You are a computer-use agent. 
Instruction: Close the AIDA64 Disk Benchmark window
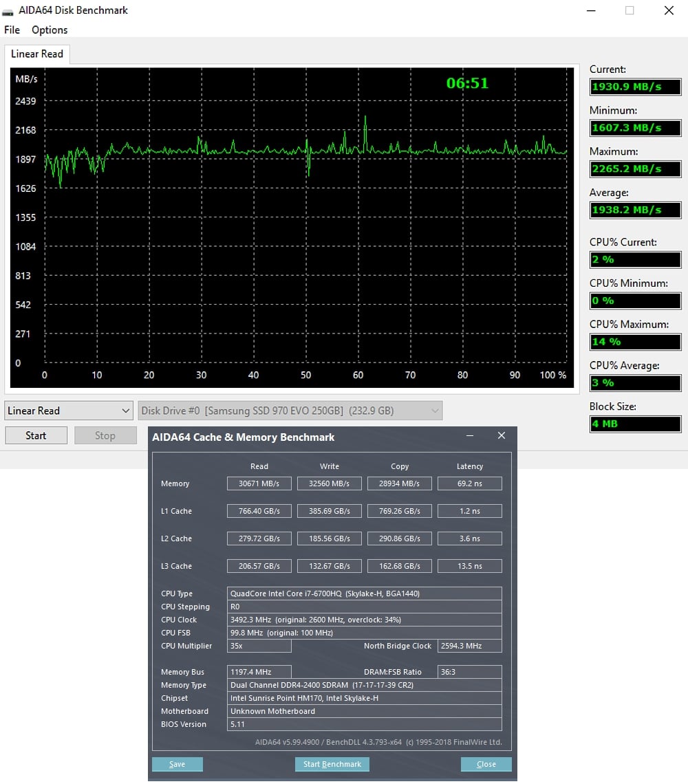coord(668,10)
